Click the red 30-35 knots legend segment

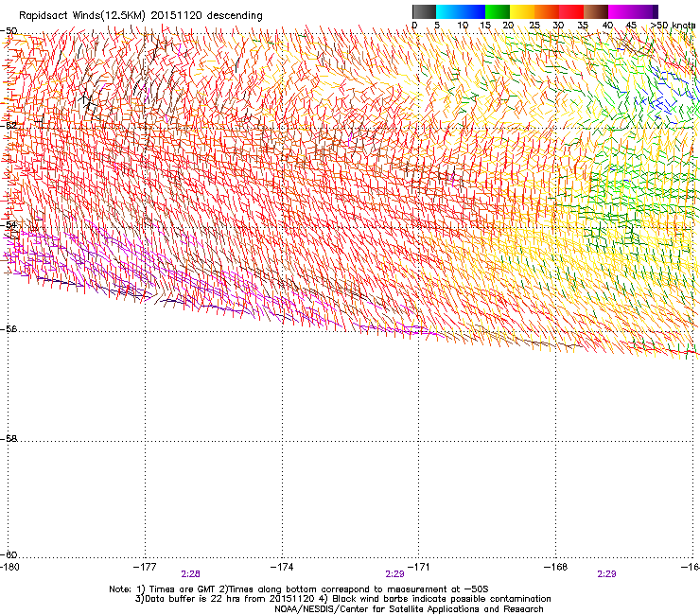coord(571,11)
